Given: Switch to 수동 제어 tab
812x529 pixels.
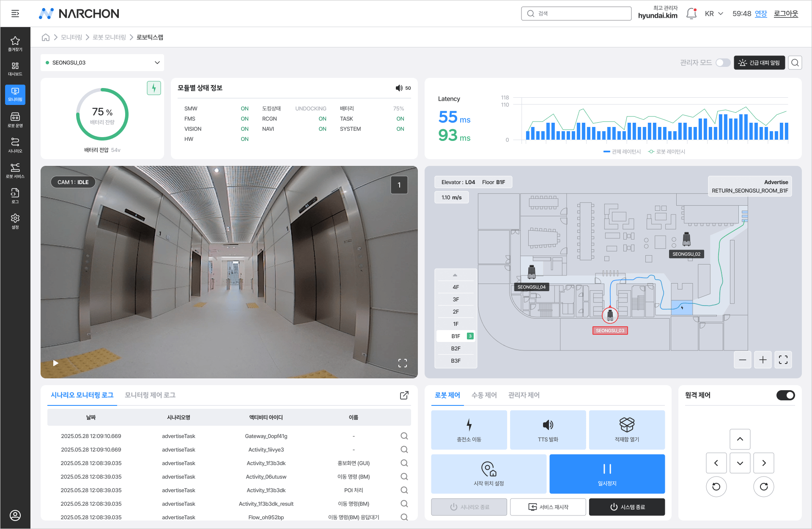Looking at the screenshot, I should click(x=484, y=395).
